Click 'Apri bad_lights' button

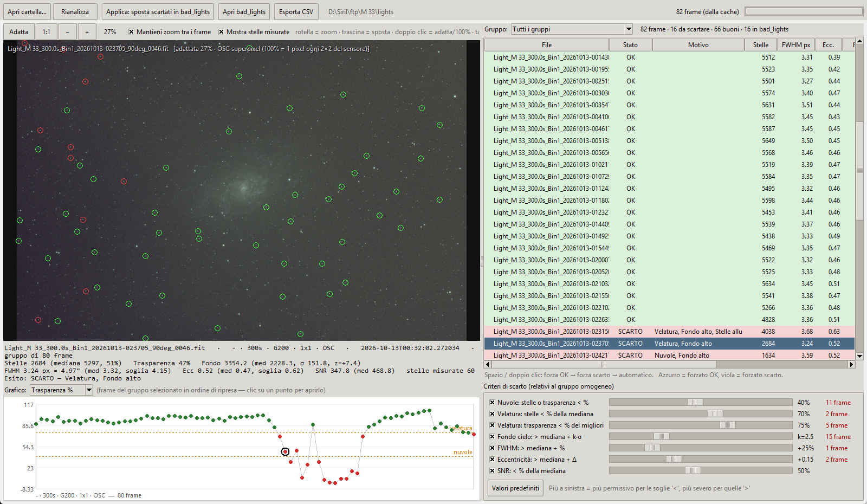pos(244,12)
